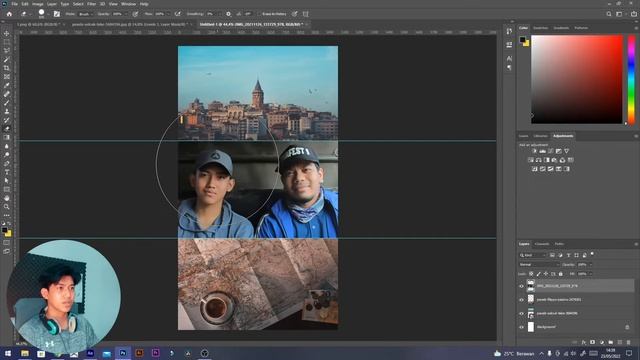Click the Home icon in options bar
This screenshot has width=640, height=360.
coord(9,14)
